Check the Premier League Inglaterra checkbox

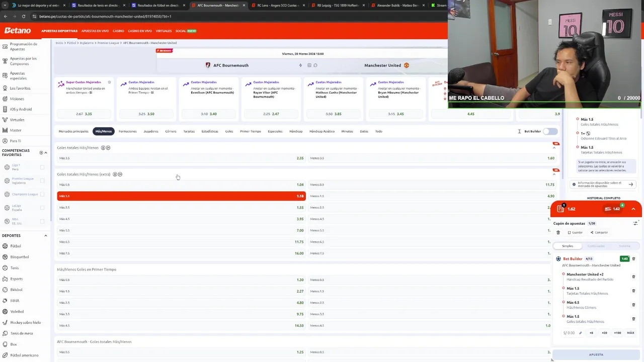coord(42,181)
